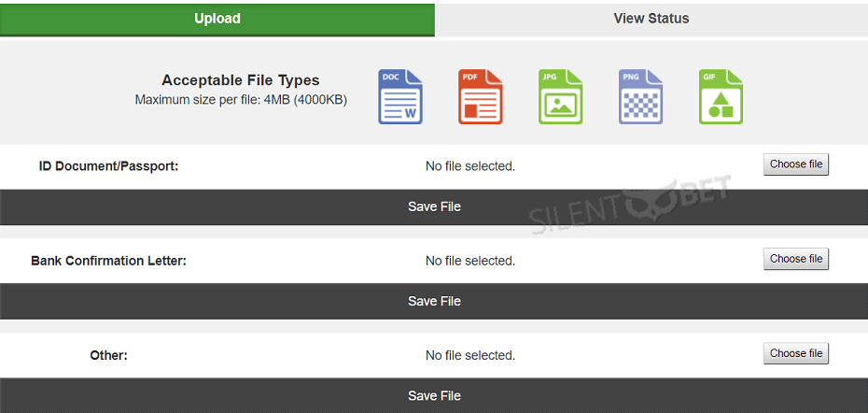Click the green JPG file type icon
Image resolution: width=868 pixels, height=413 pixels.
click(x=561, y=96)
